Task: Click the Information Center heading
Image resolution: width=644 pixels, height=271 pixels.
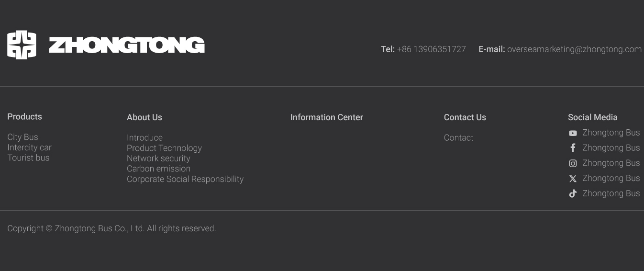Action: 327,117
